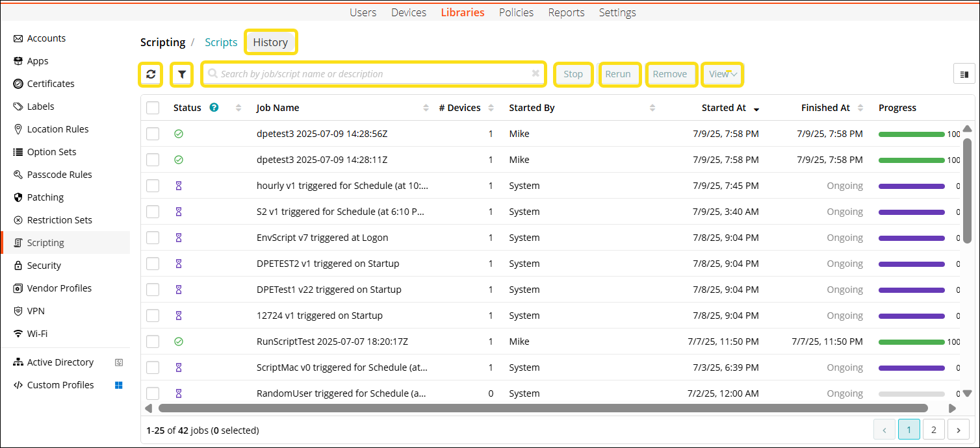Open the View dropdown menu
This screenshot has width=980, height=448.
(x=723, y=74)
